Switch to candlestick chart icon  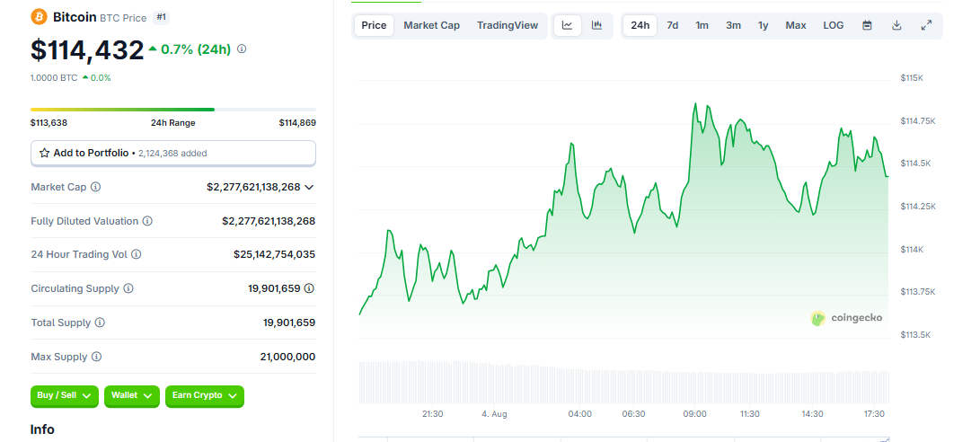(596, 25)
